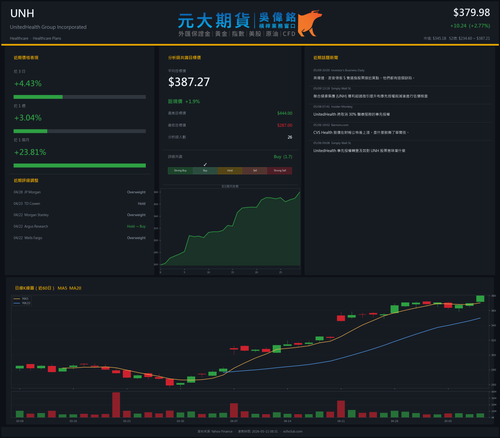Click the Argus Research Hold to Buy change
This screenshot has height=438, width=500.
click(136, 226)
